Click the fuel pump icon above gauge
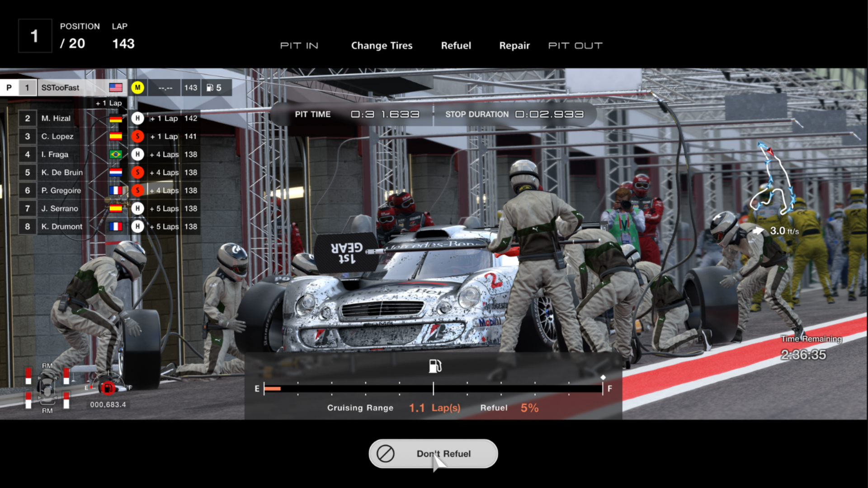 pos(435,366)
